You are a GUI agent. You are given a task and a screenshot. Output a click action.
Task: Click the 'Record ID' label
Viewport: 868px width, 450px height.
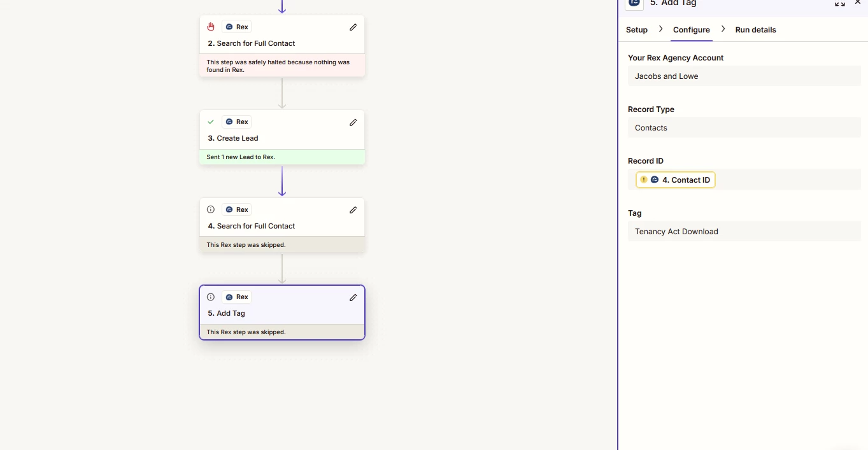tap(646, 161)
